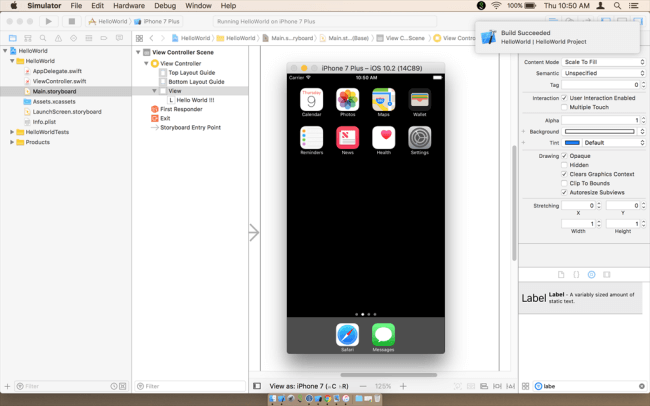Image resolution: width=650 pixels, height=406 pixels.
Task: Show the Issue navigator warning icon
Action: pos(58,38)
